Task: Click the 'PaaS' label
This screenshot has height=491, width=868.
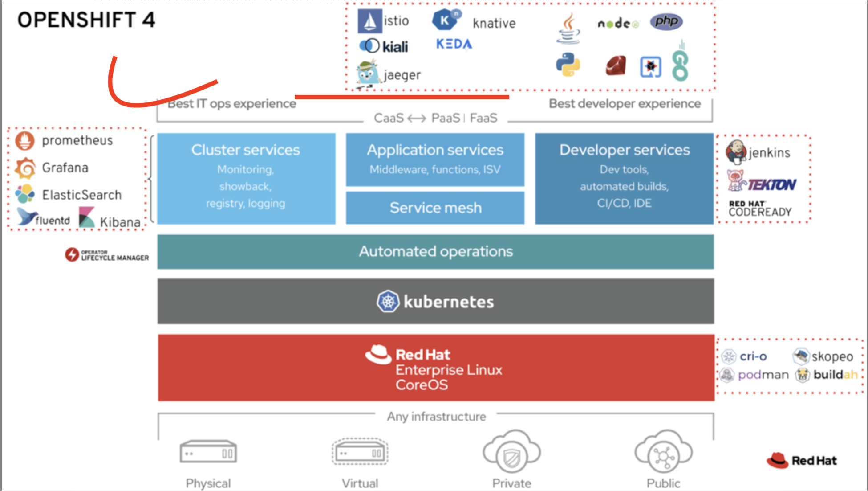Action: pyautogui.click(x=446, y=118)
